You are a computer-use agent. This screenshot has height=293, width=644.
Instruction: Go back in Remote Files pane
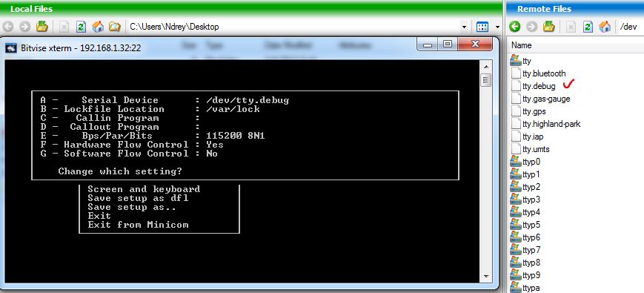click(514, 27)
